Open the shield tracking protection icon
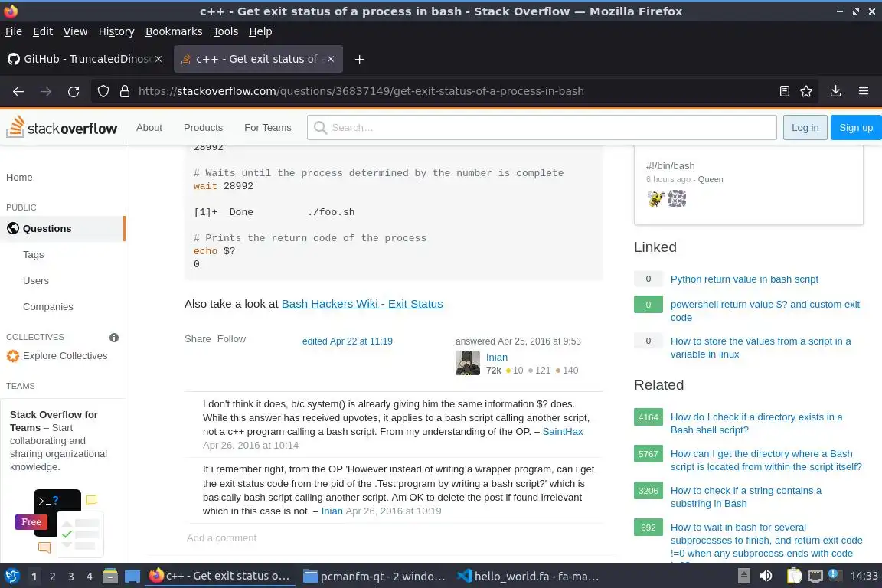This screenshot has height=588, width=882. (x=103, y=91)
